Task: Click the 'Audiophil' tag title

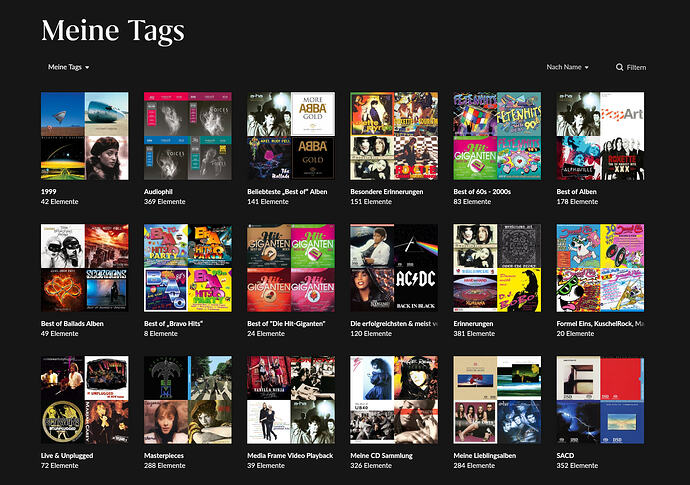Action: tap(158, 191)
